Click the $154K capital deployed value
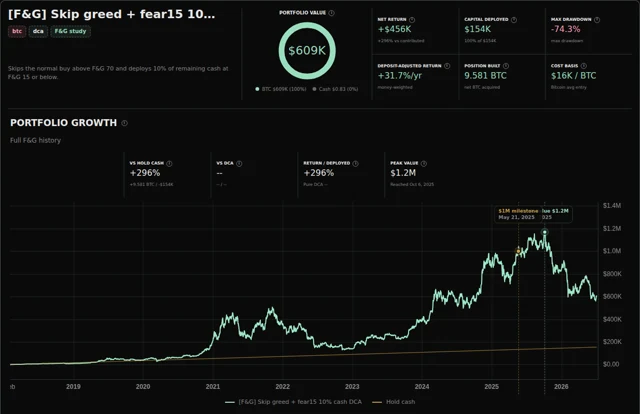Image resolution: width=640 pixels, height=414 pixels. pyautogui.click(x=478, y=29)
